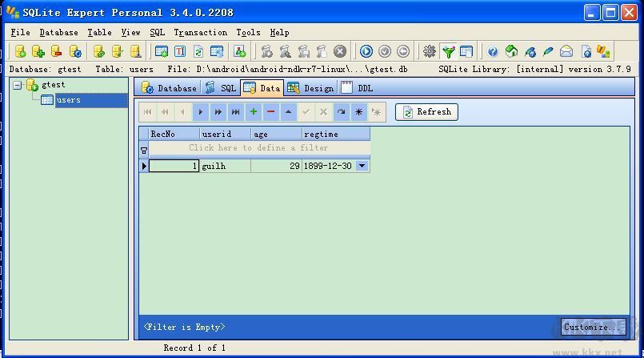This screenshot has width=644, height=358.
Task: Click the Refresh button
Action: tap(426, 112)
